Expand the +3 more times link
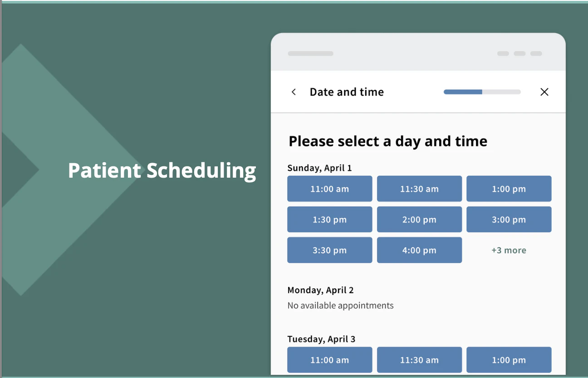Image resolution: width=588 pixels, height=378 pixels. 509,250
